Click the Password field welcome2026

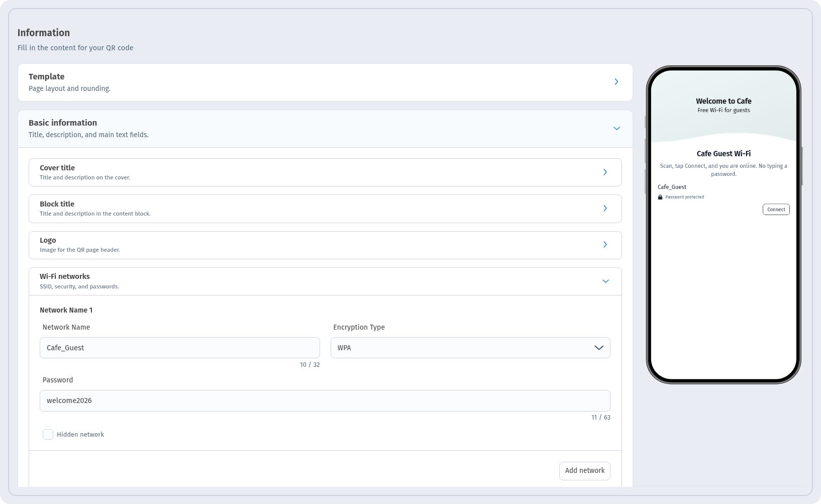click(x=325, y=400)
